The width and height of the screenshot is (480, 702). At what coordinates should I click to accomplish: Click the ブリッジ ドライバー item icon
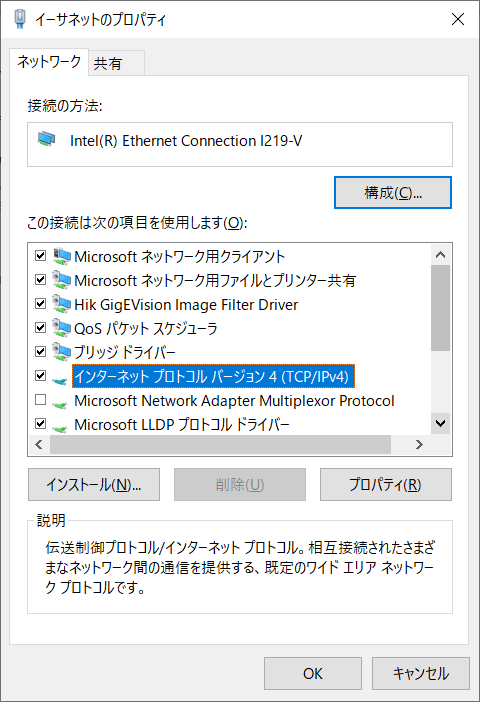coord(62,352)
